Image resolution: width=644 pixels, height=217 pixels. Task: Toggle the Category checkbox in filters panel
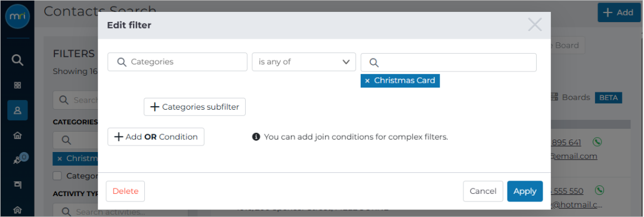[58, 176]
